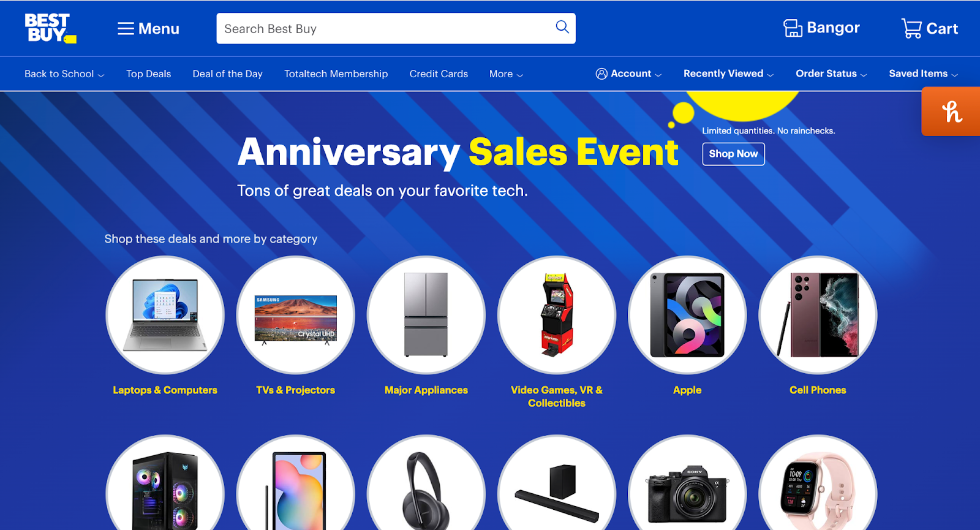Expand the Back to School dropdown

point(64,74)
